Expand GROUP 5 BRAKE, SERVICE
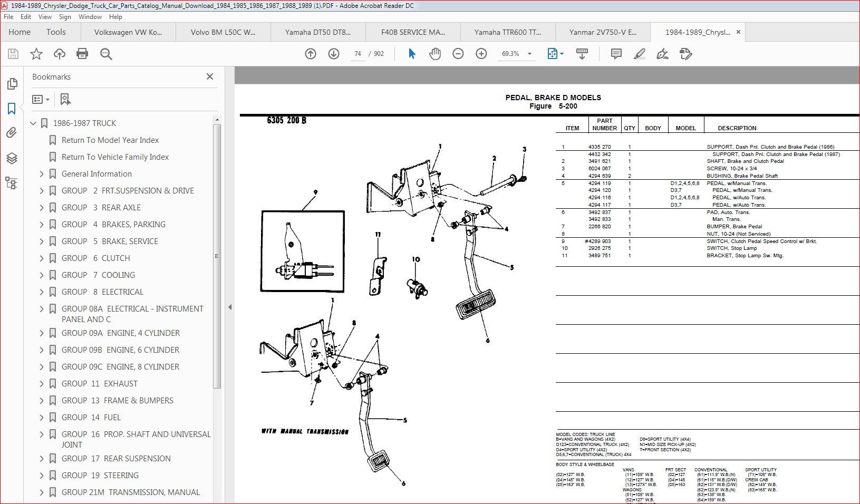860x504 pixels. (42, 241)
